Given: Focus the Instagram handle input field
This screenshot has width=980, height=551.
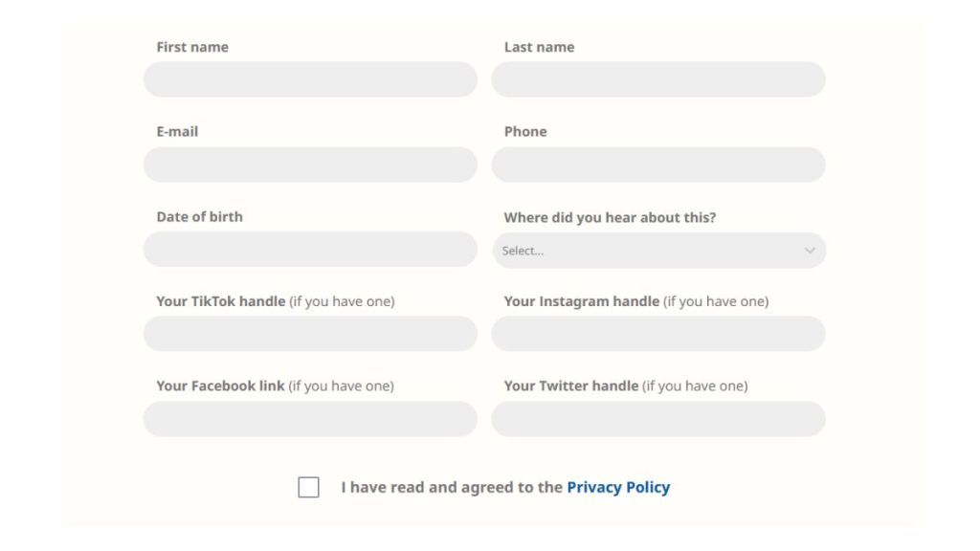Looking at the screenshot, I should [658, 334].
